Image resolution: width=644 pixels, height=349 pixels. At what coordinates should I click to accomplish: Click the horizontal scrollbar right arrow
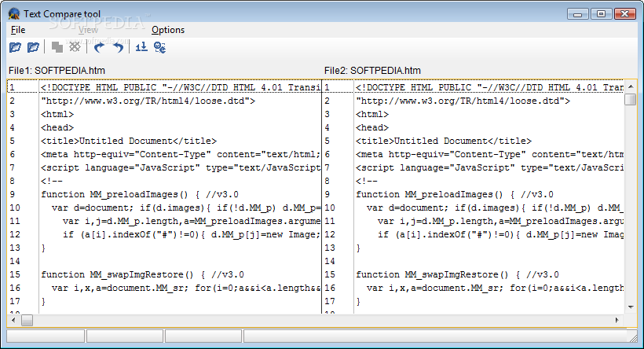click(617, 320)
